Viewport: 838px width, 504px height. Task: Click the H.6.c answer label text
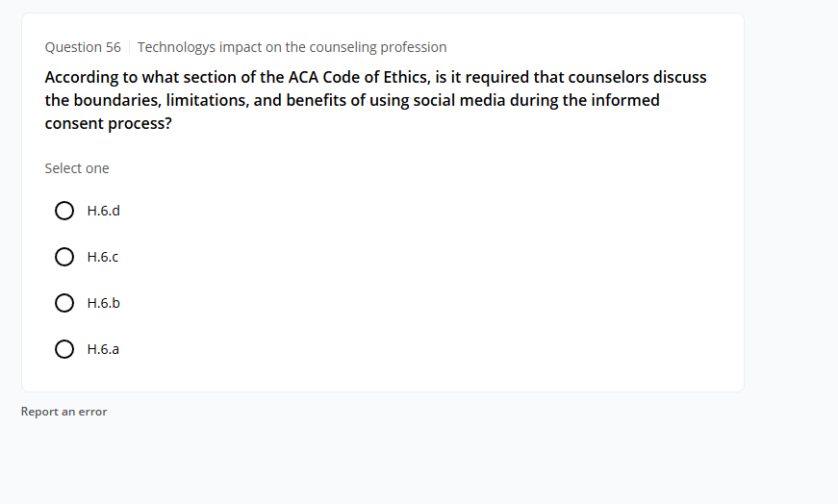(x=102, y=257)
